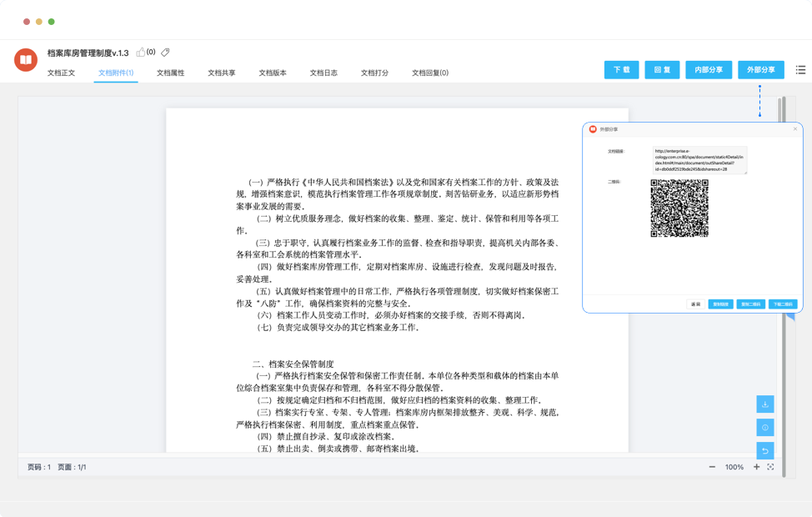Click the 下载 button
Viewport: 812px width, 517px height.
point(621,70)
